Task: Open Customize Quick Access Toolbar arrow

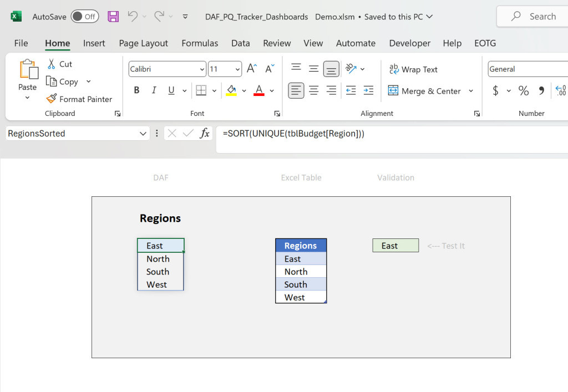Action: [185, 17]
